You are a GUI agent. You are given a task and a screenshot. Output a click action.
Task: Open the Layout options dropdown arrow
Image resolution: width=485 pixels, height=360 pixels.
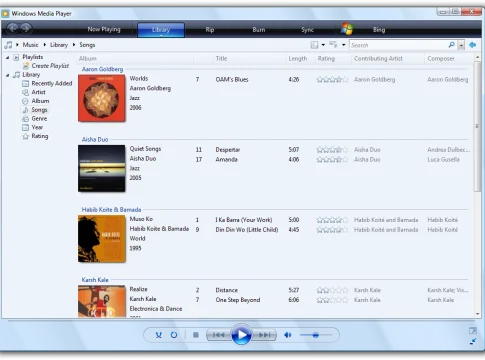click(323, 45)
